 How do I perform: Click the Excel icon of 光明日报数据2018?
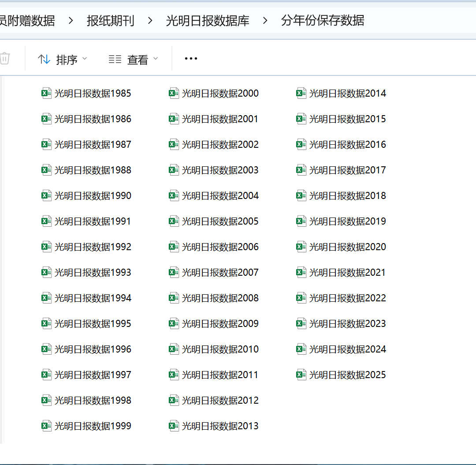[x=301, y=195]
